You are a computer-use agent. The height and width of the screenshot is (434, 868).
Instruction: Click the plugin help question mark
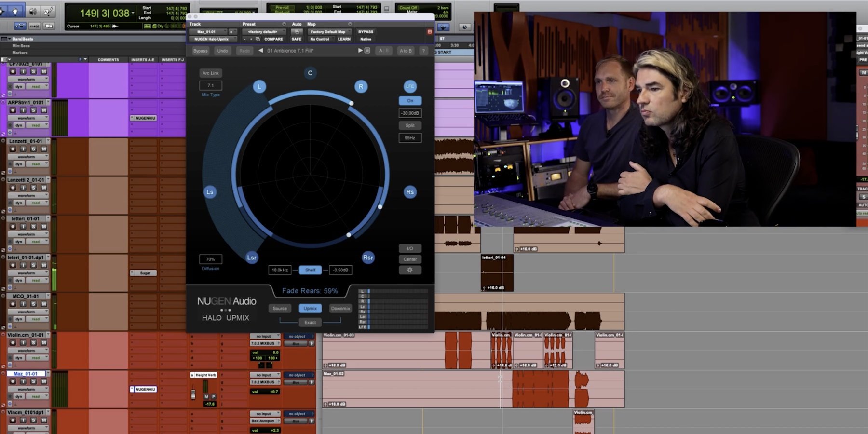coord(423,51)
